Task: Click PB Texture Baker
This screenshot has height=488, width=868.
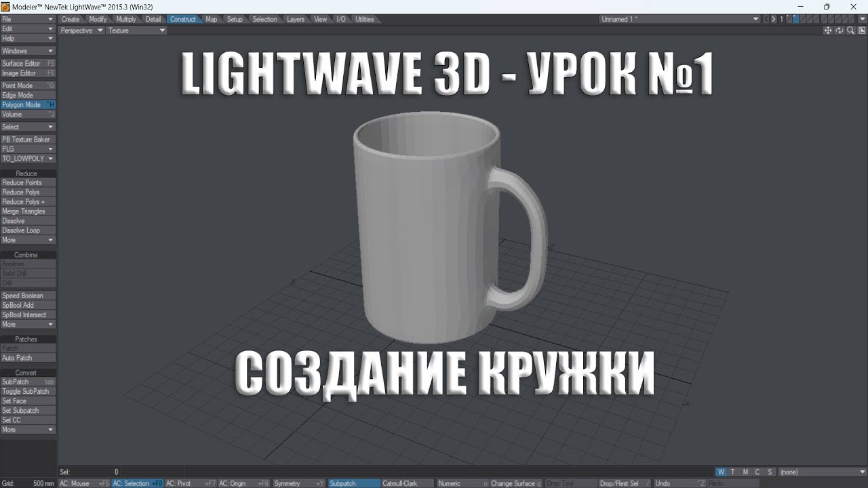Action: click(x=28, y=139)
